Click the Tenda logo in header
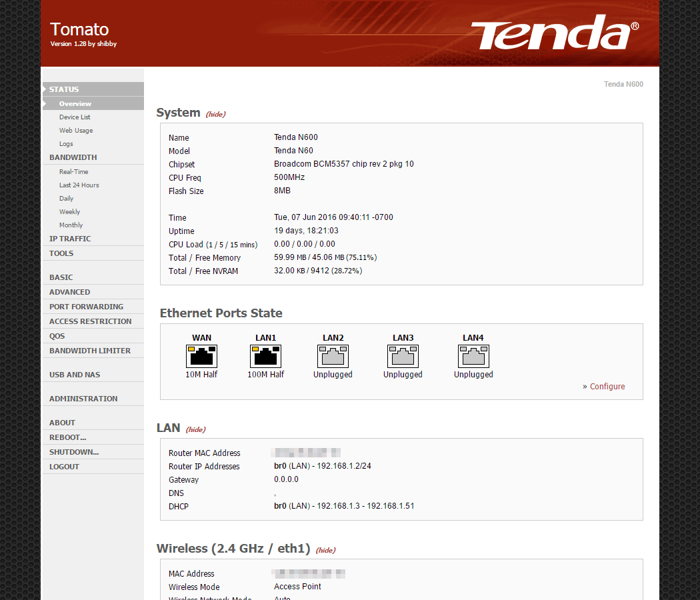 [x=555, y=33]
